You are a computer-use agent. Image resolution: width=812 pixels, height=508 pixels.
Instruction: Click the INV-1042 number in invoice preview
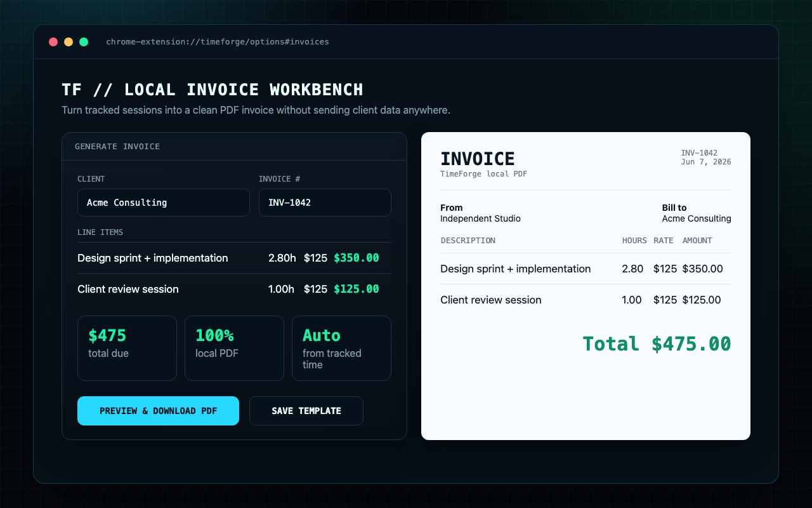point(699,153)
